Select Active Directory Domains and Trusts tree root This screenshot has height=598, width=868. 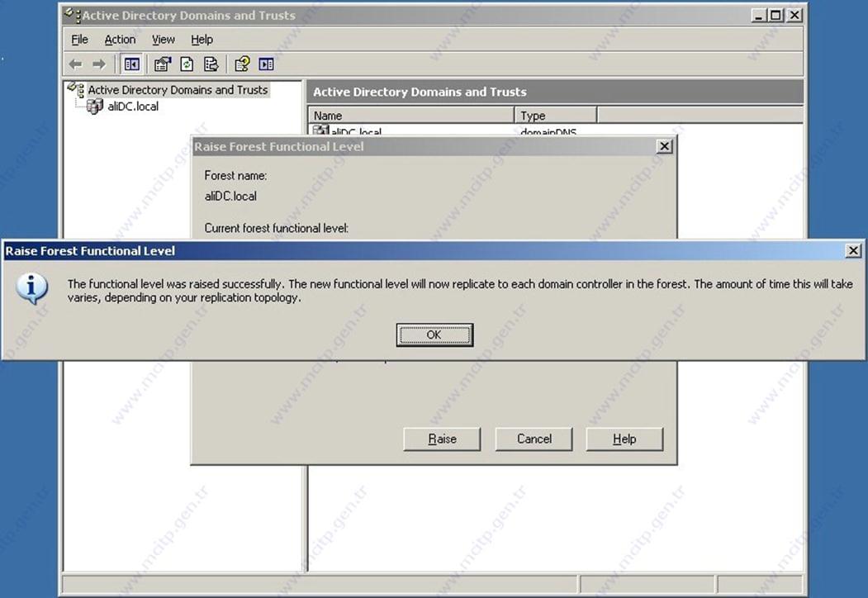pos(178,90)
